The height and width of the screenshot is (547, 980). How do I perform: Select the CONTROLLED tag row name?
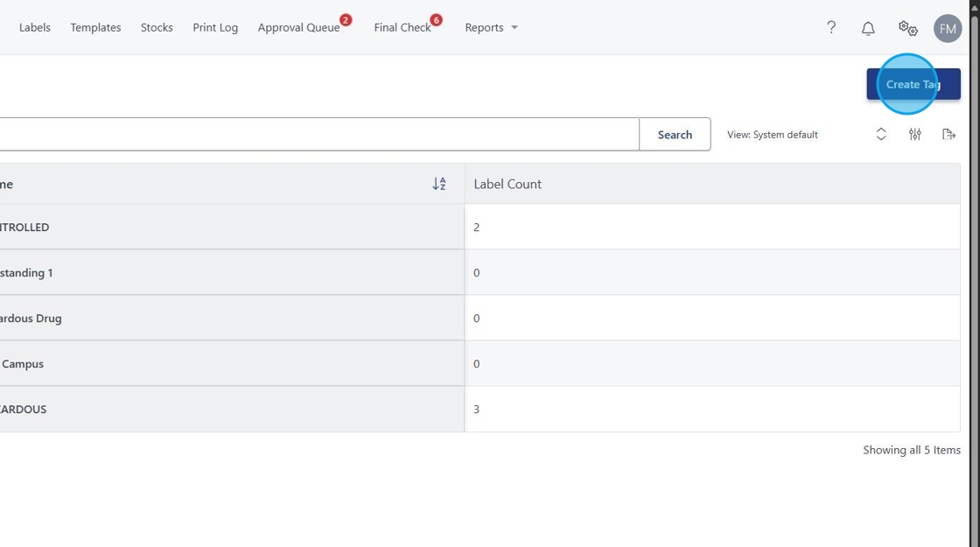(x=24, y=227)
